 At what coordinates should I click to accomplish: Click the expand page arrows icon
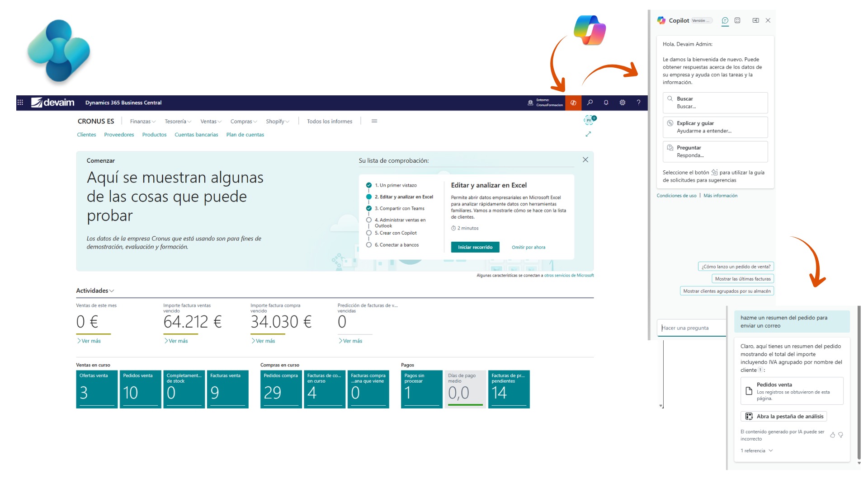click(588, 134)
